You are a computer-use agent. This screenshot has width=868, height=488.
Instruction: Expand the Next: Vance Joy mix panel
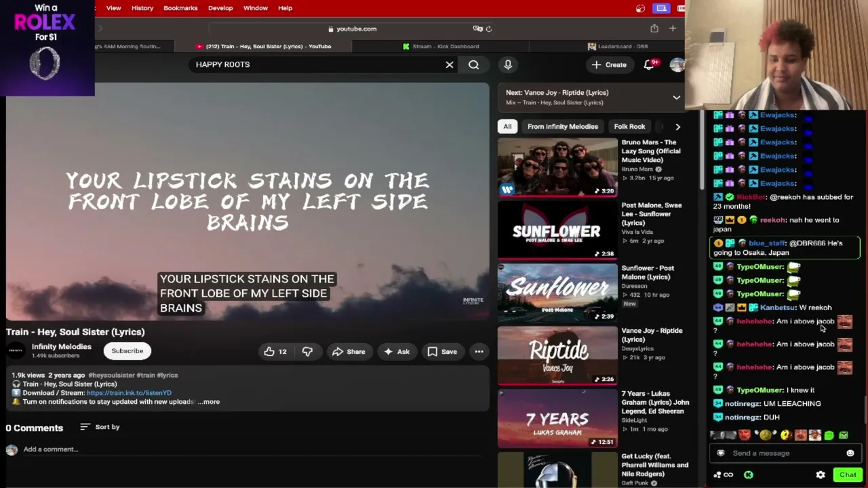pos(676,97)
